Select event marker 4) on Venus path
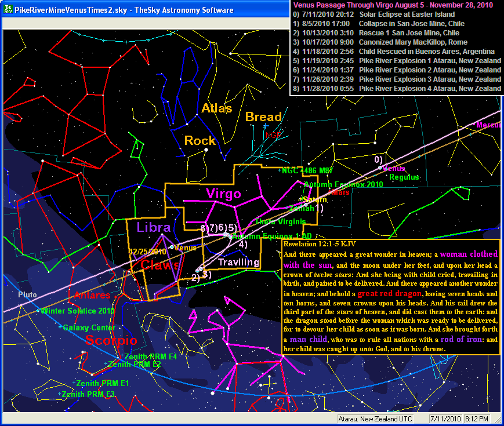 point(243,244)
